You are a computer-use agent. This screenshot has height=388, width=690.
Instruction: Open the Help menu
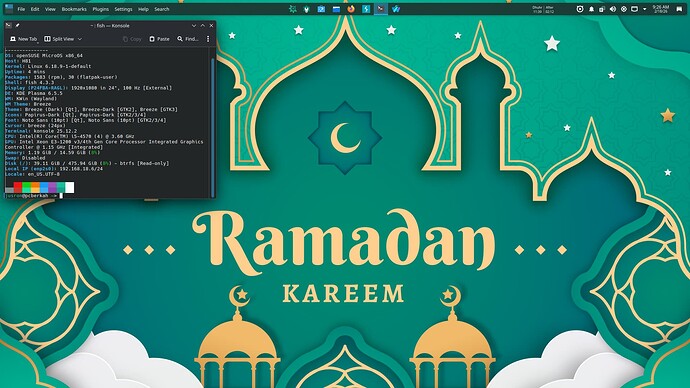click(x=143, y=9)
